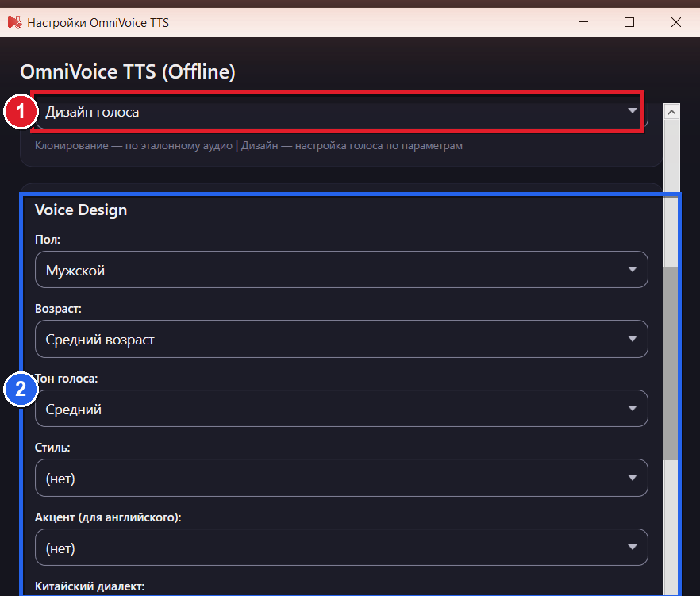Open the Акцент (для английского) dropdown
Viewport: 700px width, 596px height.
point(341,548)
